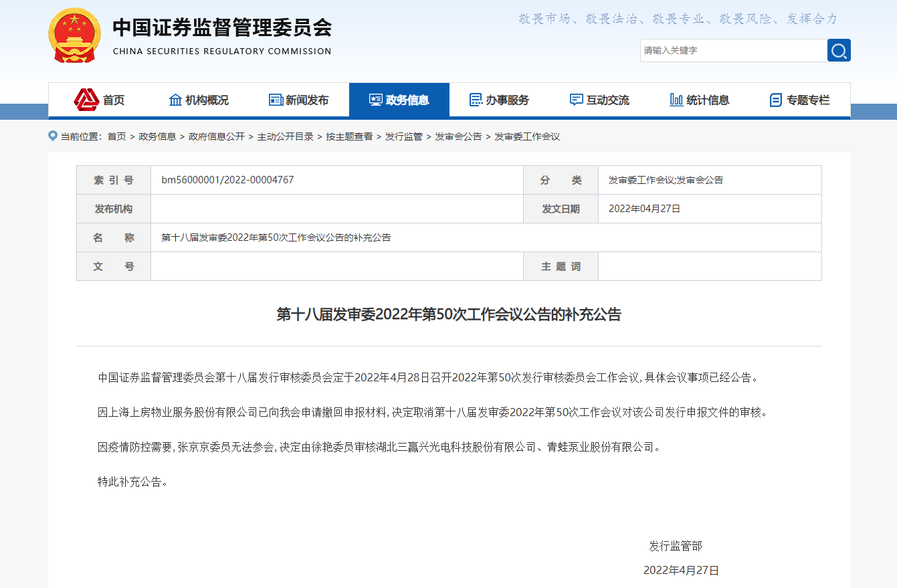Click the checklist icon beside 办事服务
Image resolution: width=897 pixels, height=588 pixels.
coord(476,100)
